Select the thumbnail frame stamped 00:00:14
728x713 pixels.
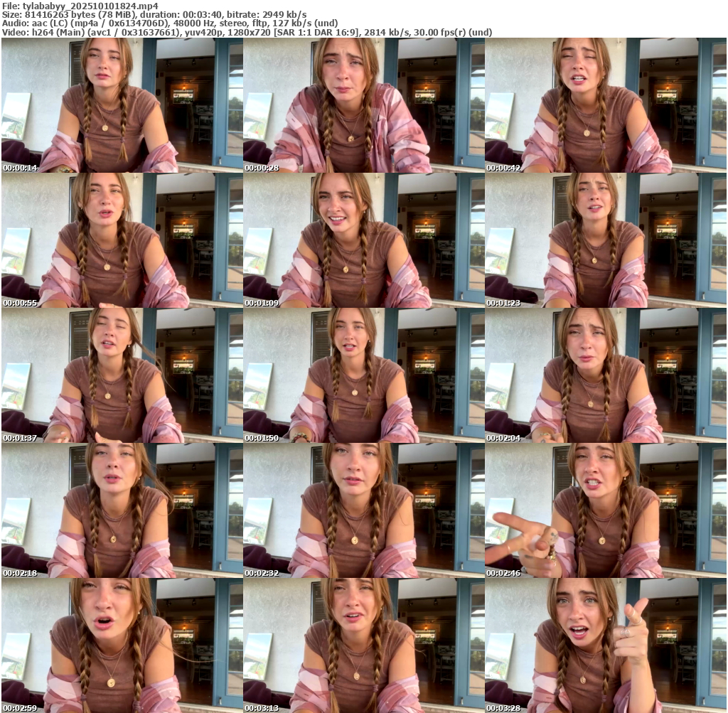tap(122, 105)
